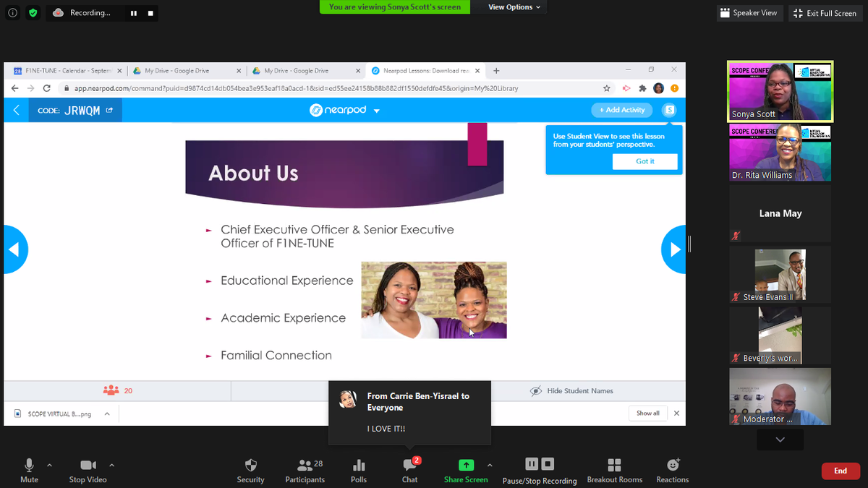Open the browser extensions puzzle icon
The height and width of the screenshot is (488, 868).
point(642,88)
